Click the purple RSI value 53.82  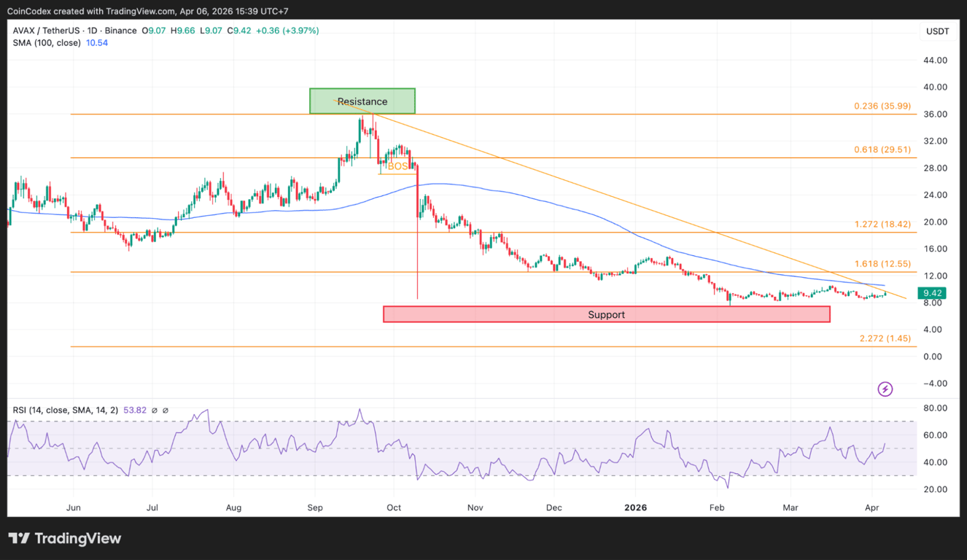pos(135,410)
